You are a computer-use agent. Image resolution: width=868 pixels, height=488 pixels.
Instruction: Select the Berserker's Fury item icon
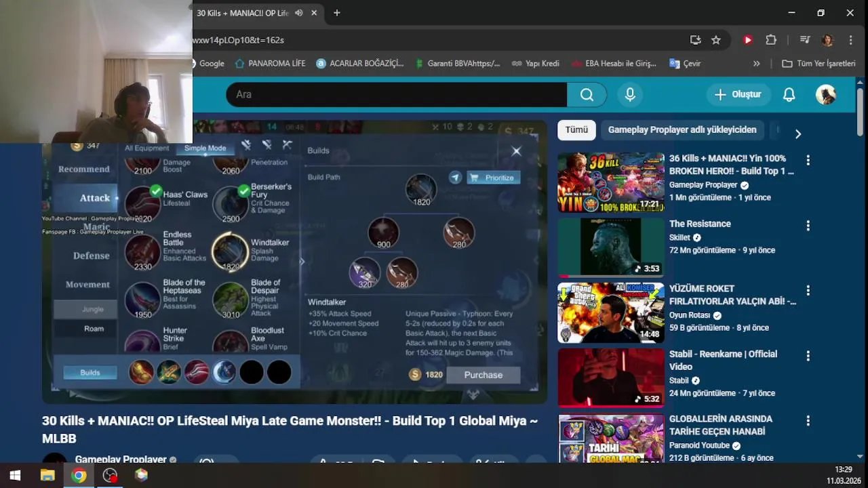click(x=231, y=203)
